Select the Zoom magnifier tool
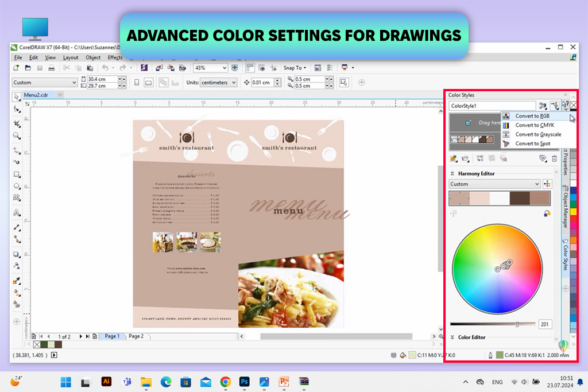The height and width of the screenshot is (392, 588). point(17,135)
